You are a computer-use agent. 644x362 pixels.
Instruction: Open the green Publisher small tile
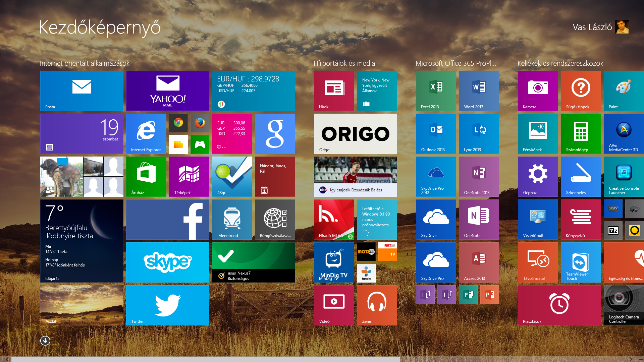(468, 295)
